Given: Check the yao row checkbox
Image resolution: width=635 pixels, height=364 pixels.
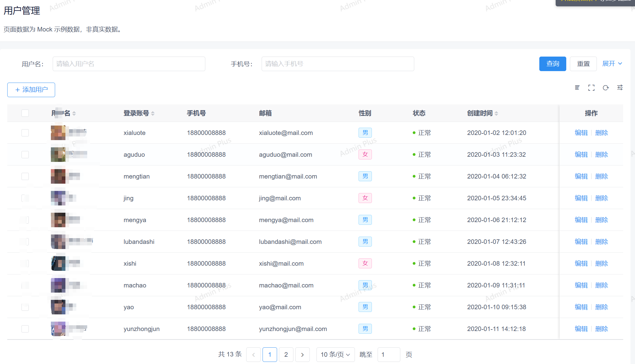Looking at the screenshot, I should tap(25, 307).
